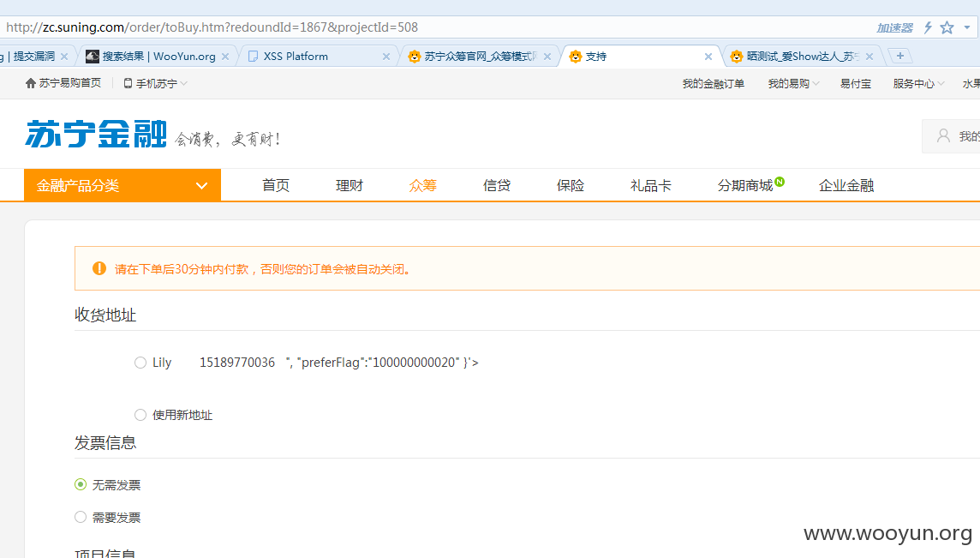Bookmark page with the star icon
The height and width of the screenshot is (558, 980).
click(x=947, y=27)
